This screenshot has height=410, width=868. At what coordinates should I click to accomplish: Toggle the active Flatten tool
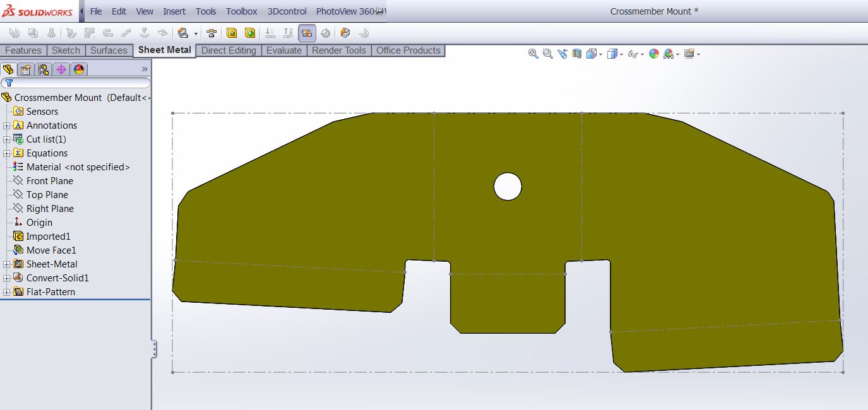(x=307, y=33)
